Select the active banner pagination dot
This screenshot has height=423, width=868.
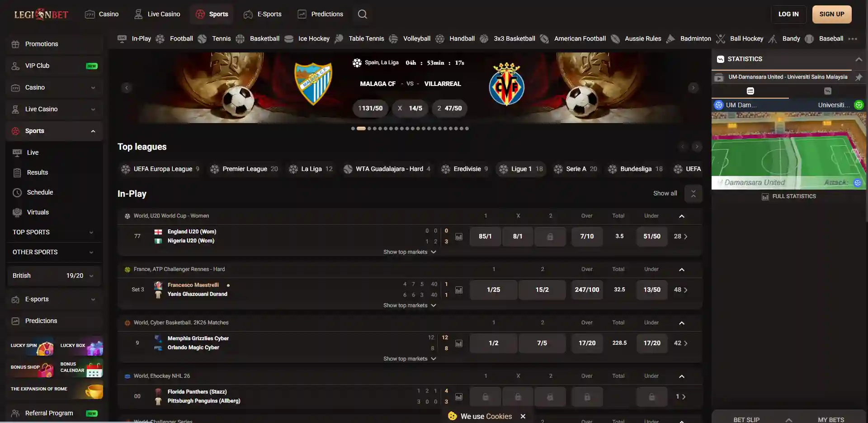click(361, 128)
